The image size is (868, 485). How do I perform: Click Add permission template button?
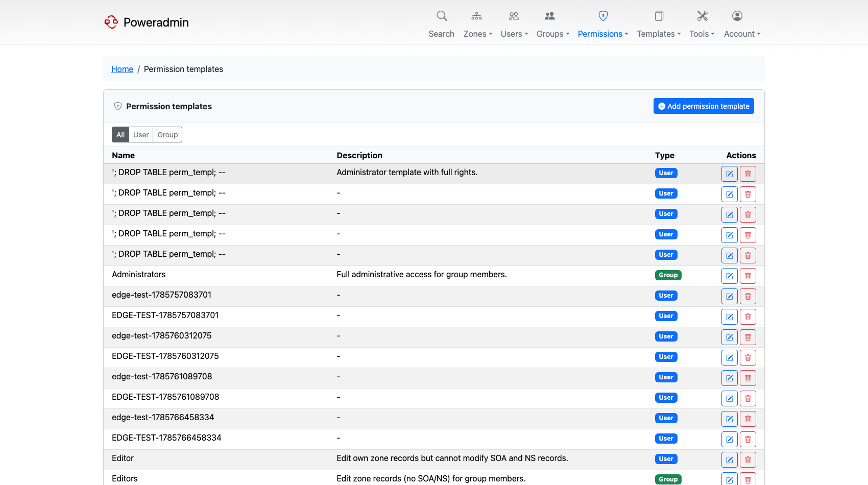pos(704,106)
